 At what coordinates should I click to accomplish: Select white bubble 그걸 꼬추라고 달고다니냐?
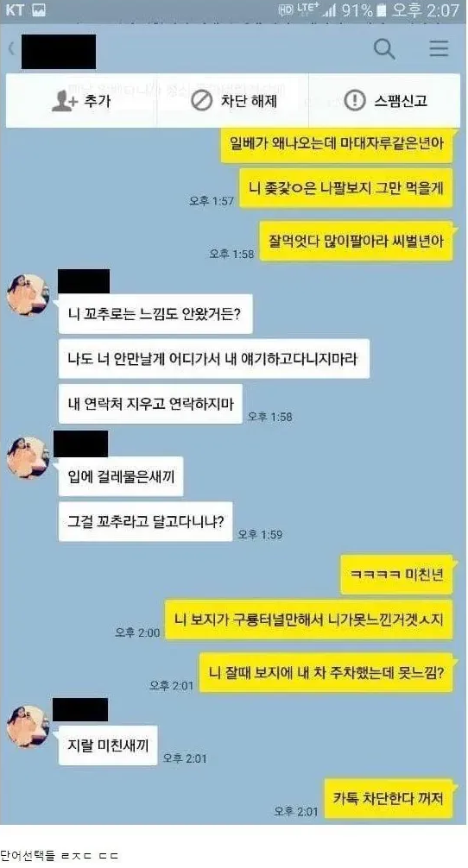click(x=146, y=521)
